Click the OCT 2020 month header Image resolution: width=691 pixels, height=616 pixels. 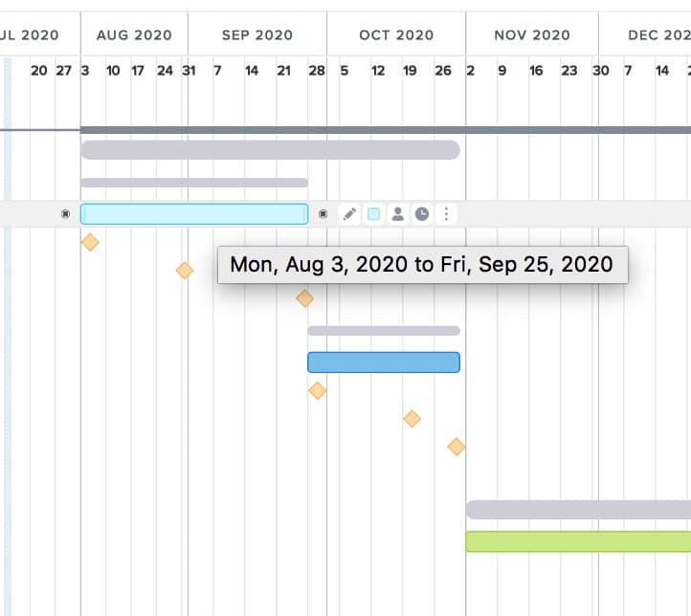point(396,35)
